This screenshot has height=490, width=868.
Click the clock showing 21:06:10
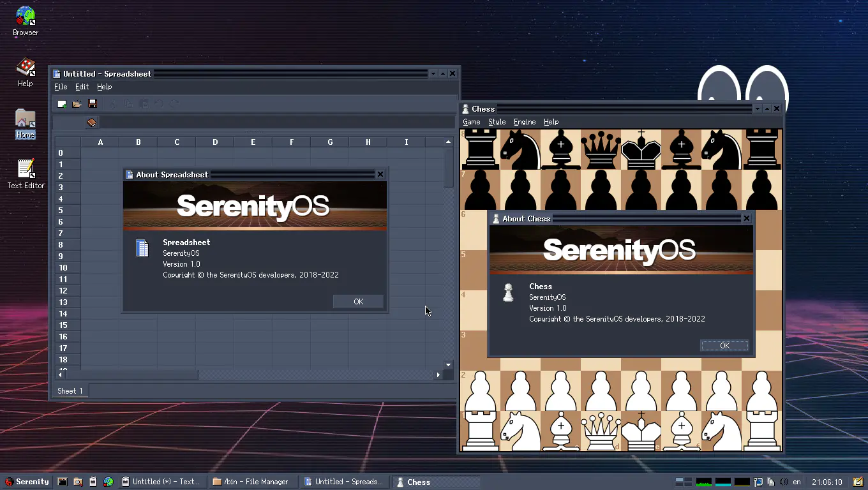[827, 482]
